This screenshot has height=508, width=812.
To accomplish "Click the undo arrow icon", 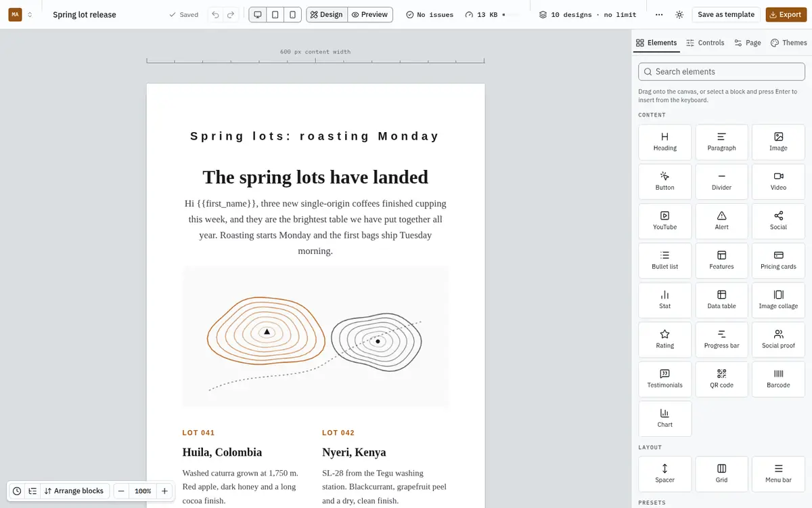I will point(215,14).
